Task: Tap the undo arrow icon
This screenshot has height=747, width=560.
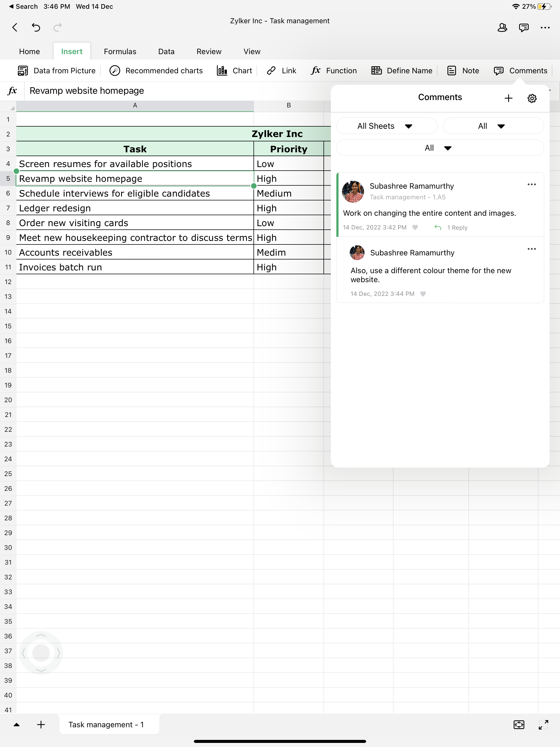Action: [36, 27]
